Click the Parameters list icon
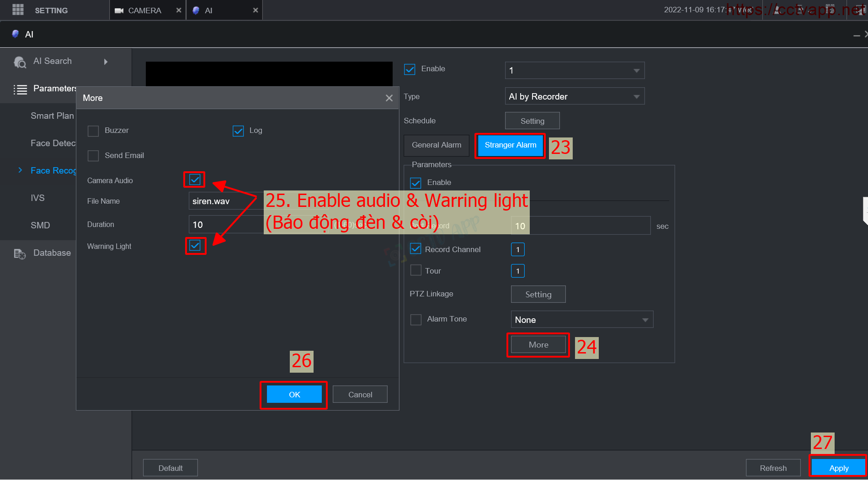This screenshot has width=868, height=480. click(20, 89)
